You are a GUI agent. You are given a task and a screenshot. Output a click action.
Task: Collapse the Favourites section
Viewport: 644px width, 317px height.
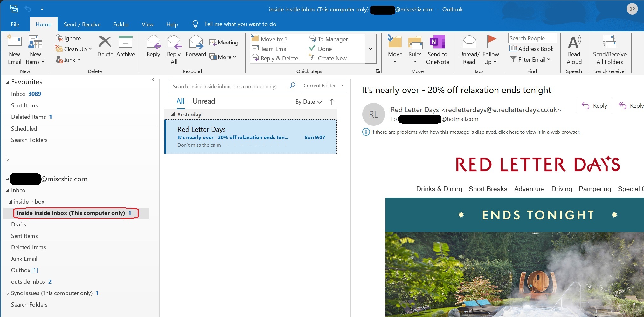coord(8,82)
